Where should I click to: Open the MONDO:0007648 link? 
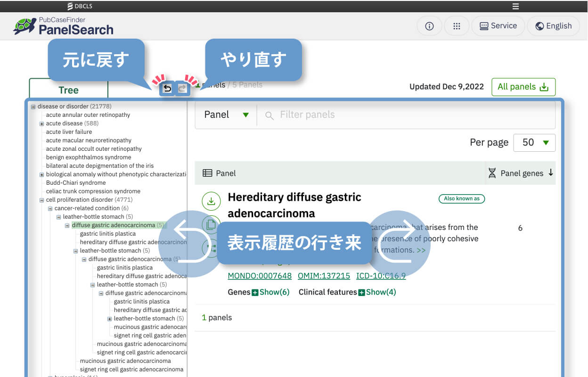click(260, 276)
